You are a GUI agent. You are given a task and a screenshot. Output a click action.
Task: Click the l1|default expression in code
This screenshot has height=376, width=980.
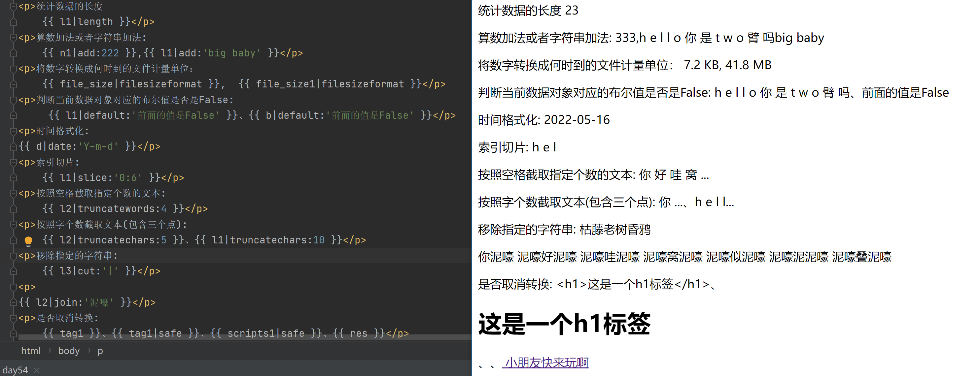pos(143,115)
